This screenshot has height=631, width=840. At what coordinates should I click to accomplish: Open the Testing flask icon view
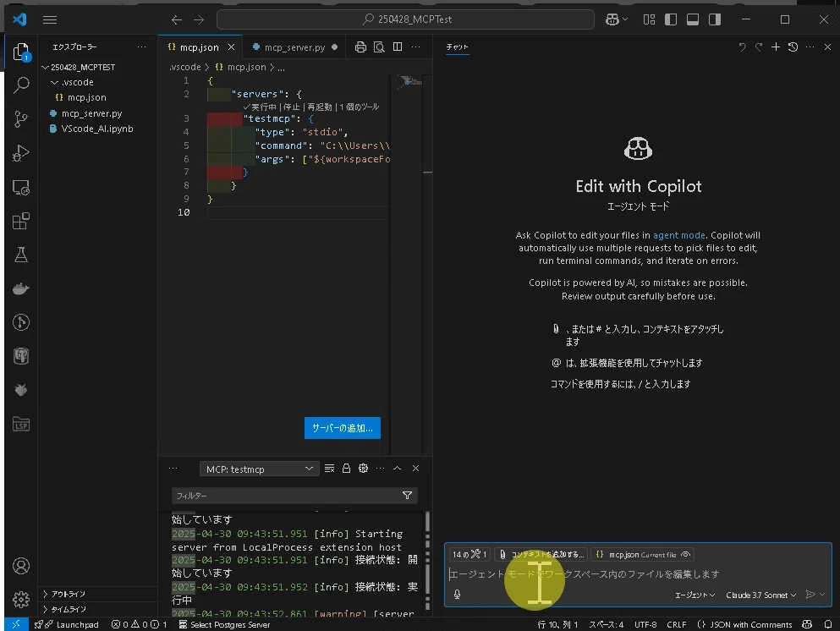[x=21, y=255]
